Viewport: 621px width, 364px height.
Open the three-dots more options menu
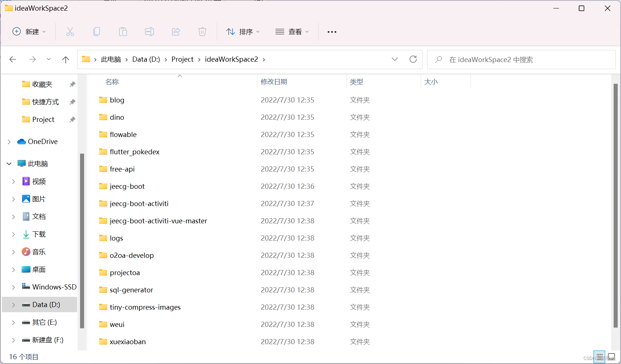click(x=332, y=32)
